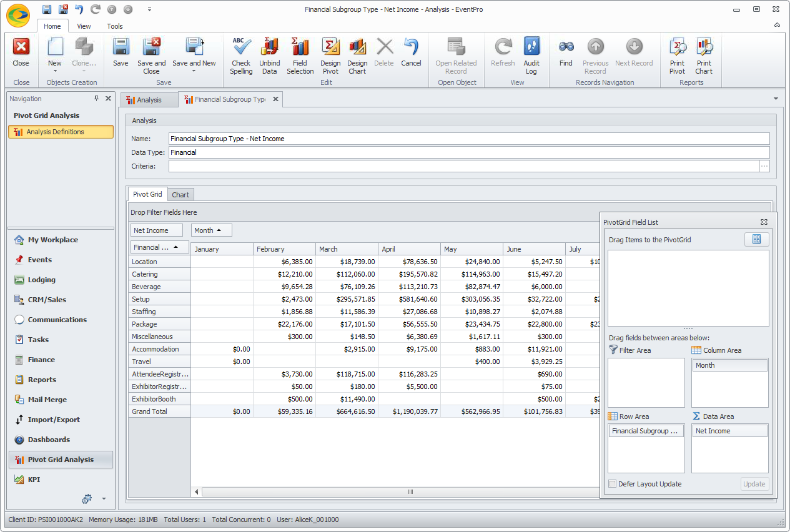Toggle sort on the Financial row field header
This screenshot has height=532, width=790.
point(159,247)
